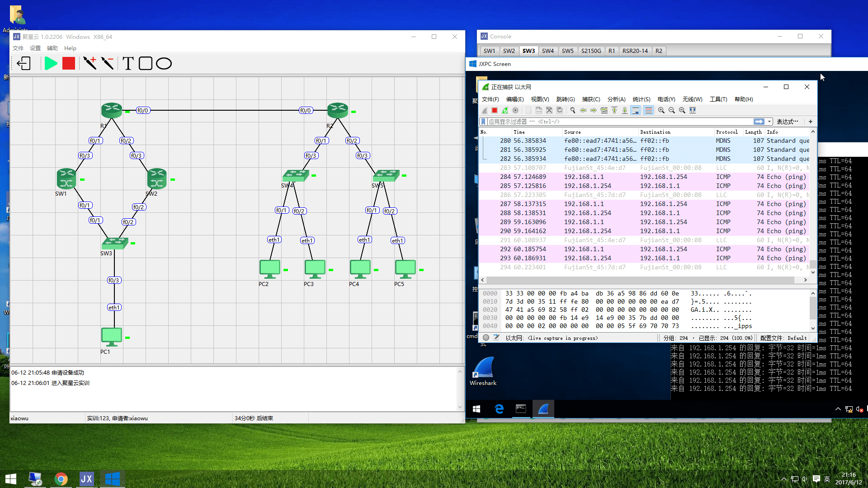Select router R2 in topology
Screen dimensions: 868x488
click(337, 110)
